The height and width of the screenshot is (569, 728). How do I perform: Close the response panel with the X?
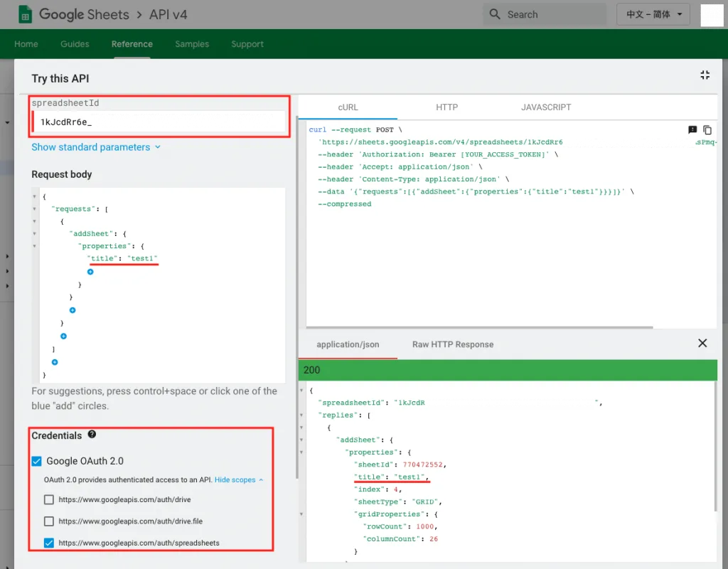pyautogui.click(x=702, y=344)
